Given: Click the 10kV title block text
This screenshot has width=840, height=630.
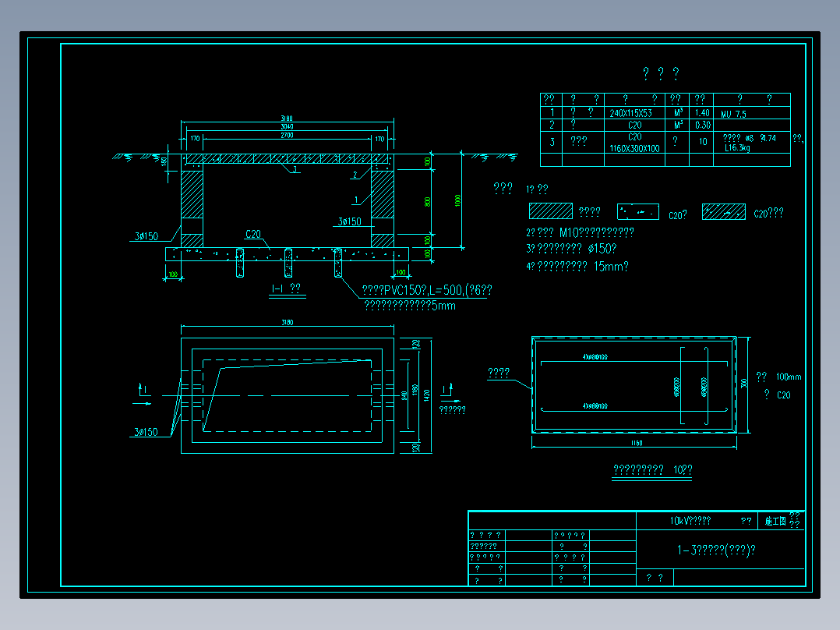Looking at the screenshot, I should (690, 521).
